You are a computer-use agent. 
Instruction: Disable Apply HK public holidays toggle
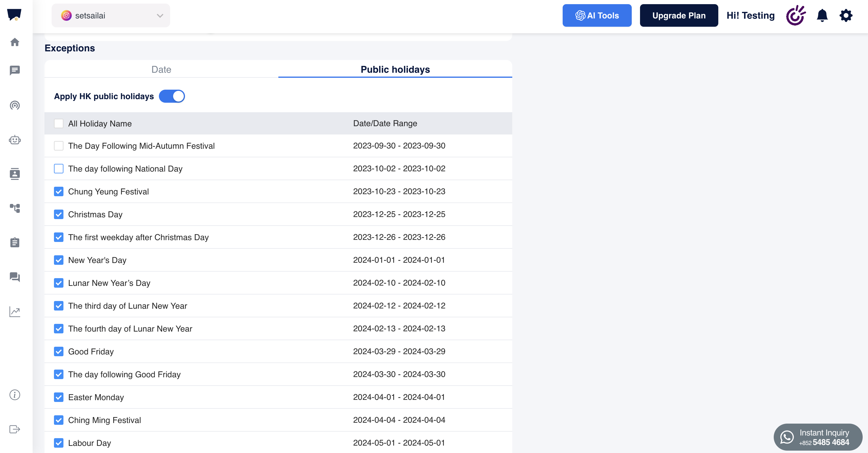click(x=172, y=96)
